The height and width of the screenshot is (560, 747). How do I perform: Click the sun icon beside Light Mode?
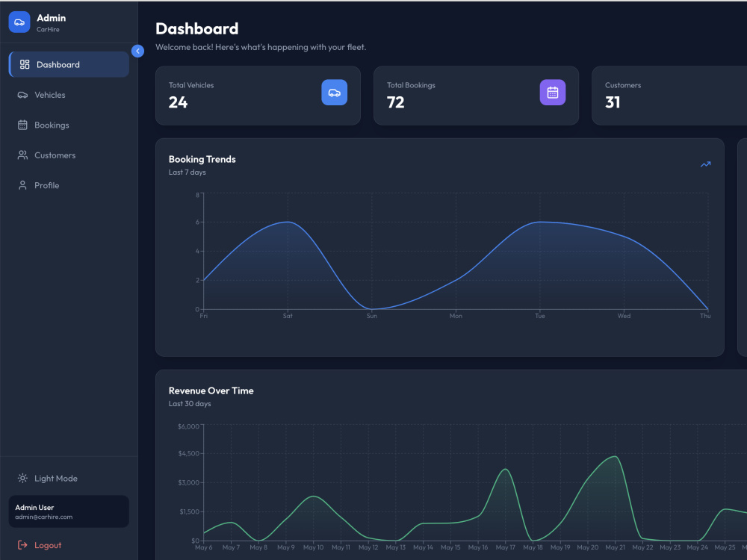tap(22, 478)
